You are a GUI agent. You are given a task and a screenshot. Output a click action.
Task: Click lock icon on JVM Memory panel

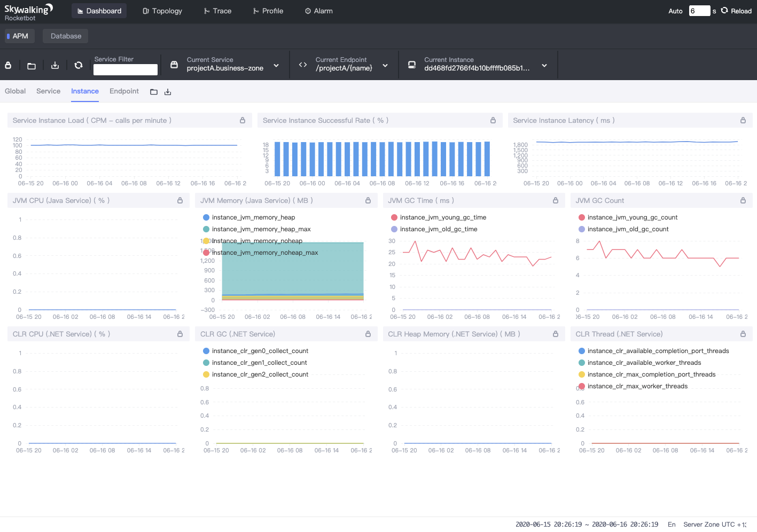[368, 200]
